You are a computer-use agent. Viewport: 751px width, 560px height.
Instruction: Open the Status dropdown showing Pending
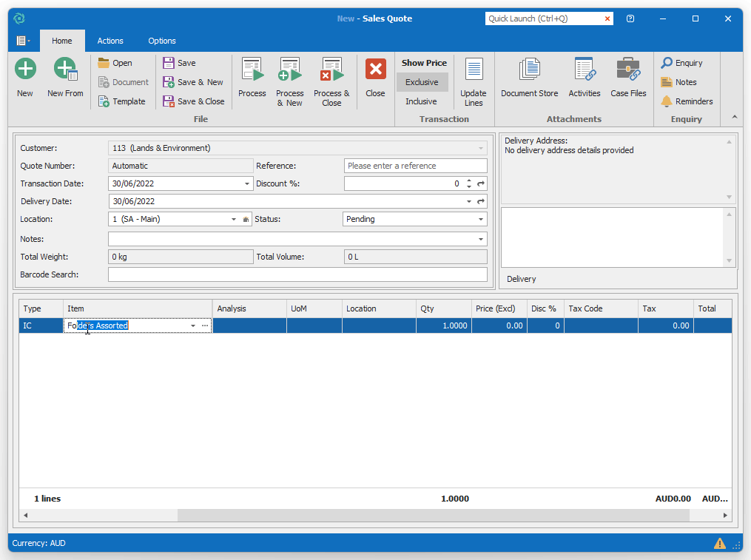(x=481, y=219)
